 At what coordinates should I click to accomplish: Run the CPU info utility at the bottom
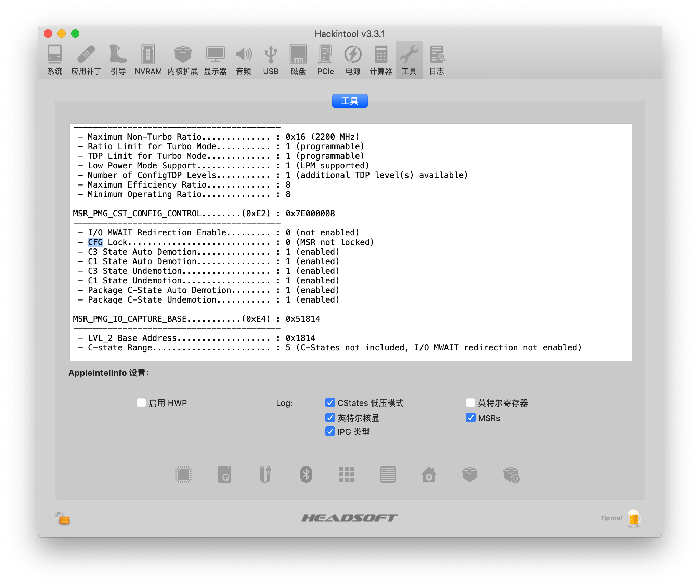point(183,474)
